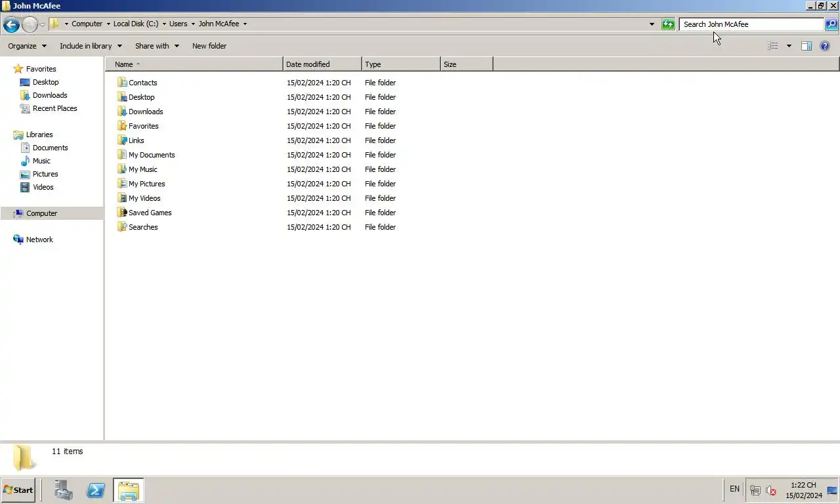Change your view using the views icon
The image size is (840, 504).
click(x=773, y=46)
